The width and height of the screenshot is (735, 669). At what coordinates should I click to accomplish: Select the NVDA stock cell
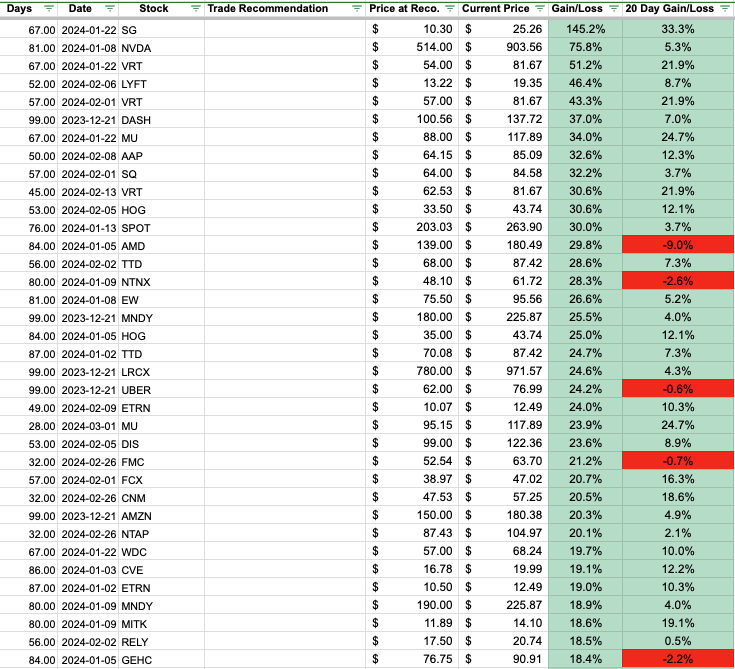[162, 48]
